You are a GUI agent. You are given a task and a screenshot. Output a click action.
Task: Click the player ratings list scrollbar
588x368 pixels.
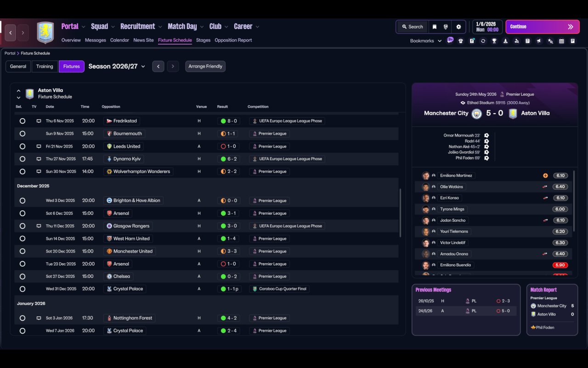click(574, 201)
